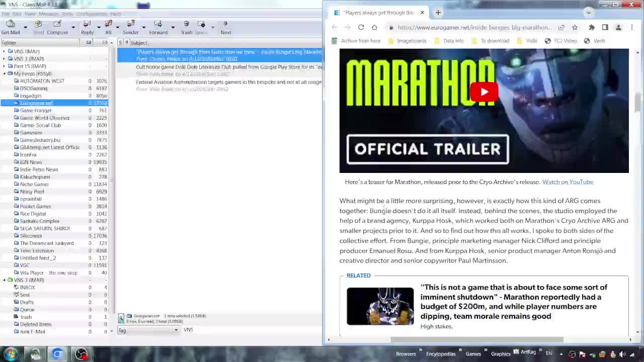The height and width of the screenshot is (362, 644).
Task: Follow the Watch on YouTube link
Action: click(568, 182)
